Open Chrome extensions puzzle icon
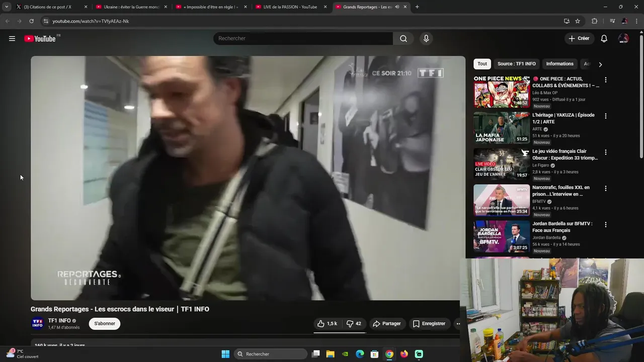 coord(595,21)
